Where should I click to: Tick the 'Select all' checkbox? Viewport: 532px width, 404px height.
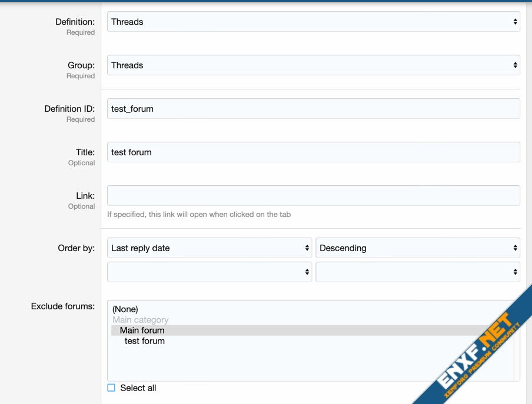pyautogui.click(x=111, y=388)
